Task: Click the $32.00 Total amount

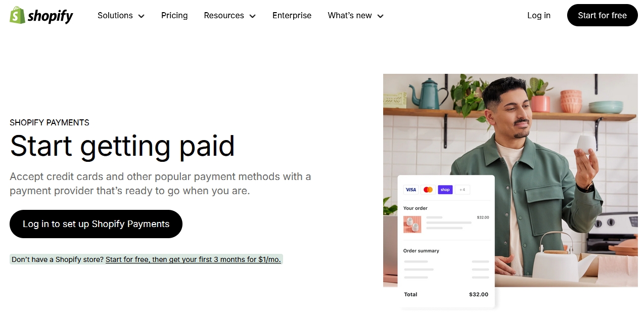Action: [x=478, y=294]
